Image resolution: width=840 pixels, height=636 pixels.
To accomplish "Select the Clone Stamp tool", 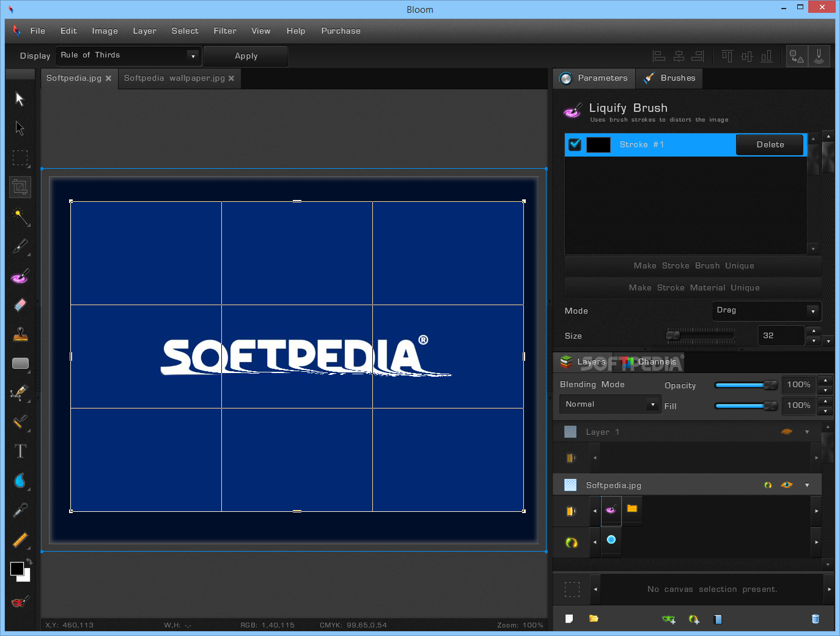I will click(x=20, y=335).
